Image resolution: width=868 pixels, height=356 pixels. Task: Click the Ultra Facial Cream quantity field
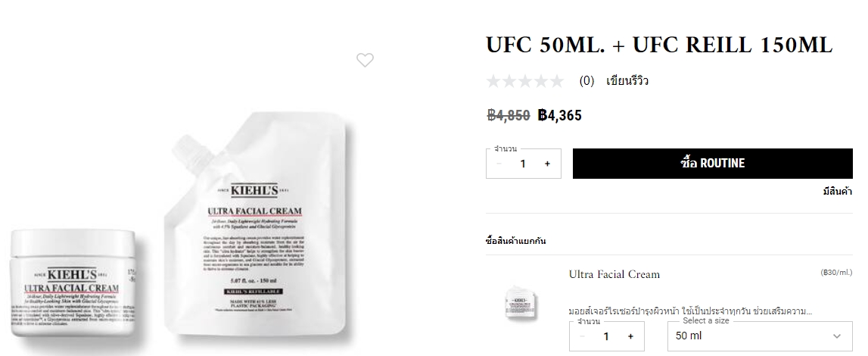tap(606, 336)
